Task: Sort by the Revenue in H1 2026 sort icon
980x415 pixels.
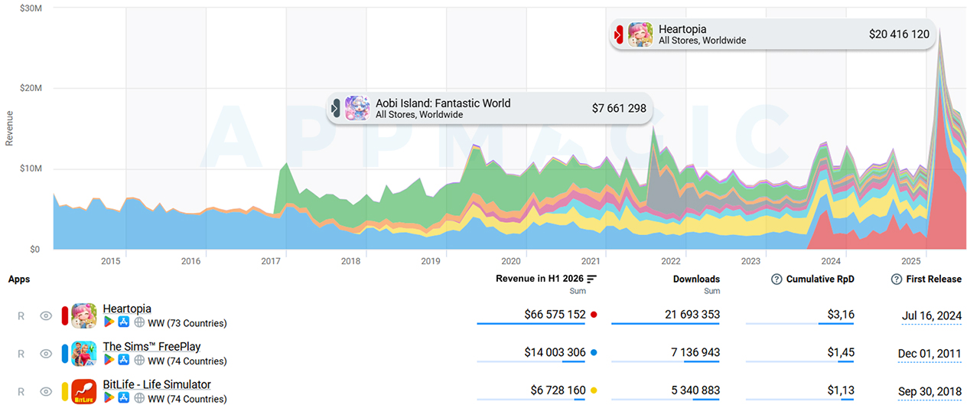Action: point(592,279)
